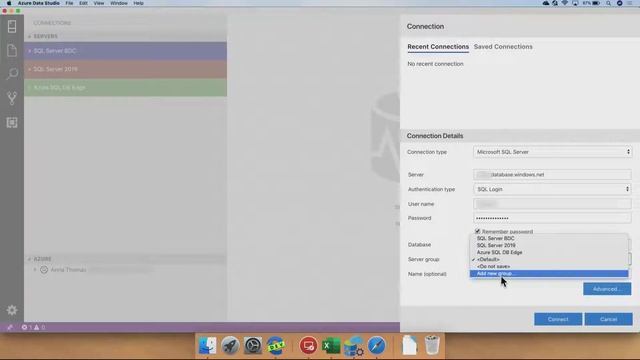Open Microsoft Excel from the dock
This screenshot has width=640, height=360.
coord(331,345)
